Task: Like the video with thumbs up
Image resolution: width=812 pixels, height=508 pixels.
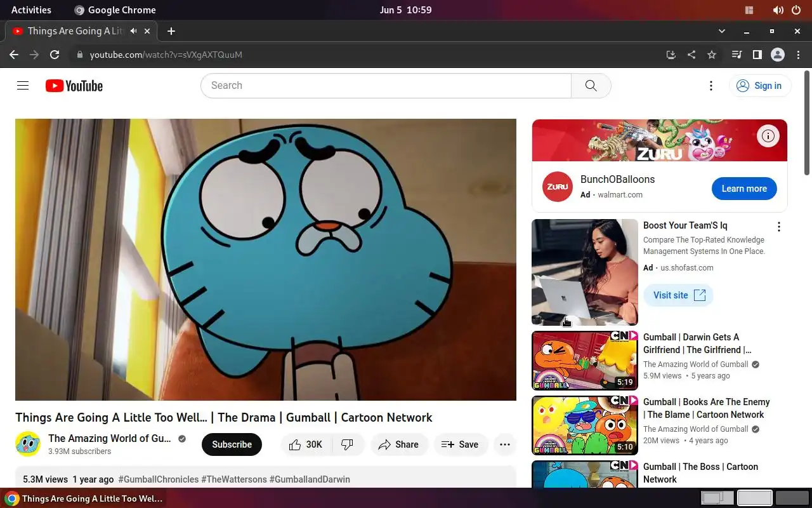Action: coord(306,444)
